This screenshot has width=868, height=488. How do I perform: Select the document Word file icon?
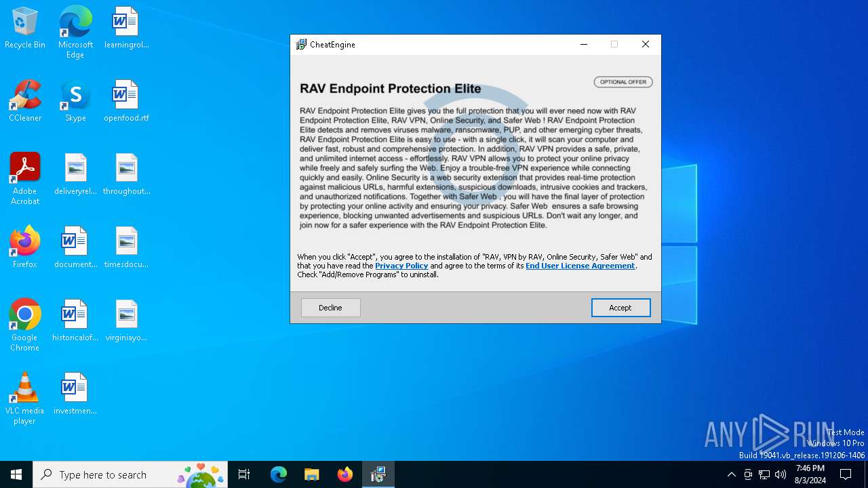(75, 248)
